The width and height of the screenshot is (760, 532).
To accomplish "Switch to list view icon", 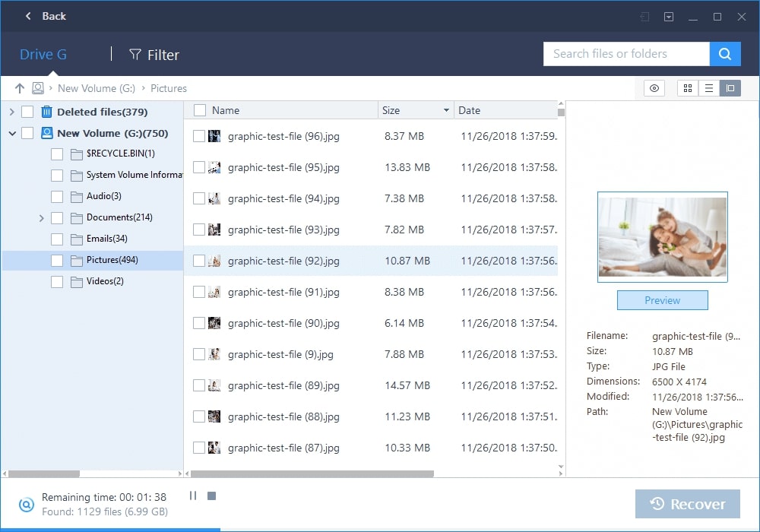I will 708,88.
